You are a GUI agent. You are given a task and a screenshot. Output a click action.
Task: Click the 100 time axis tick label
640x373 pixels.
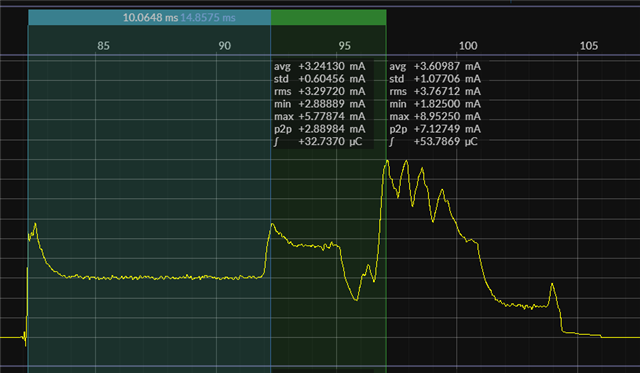468,46
